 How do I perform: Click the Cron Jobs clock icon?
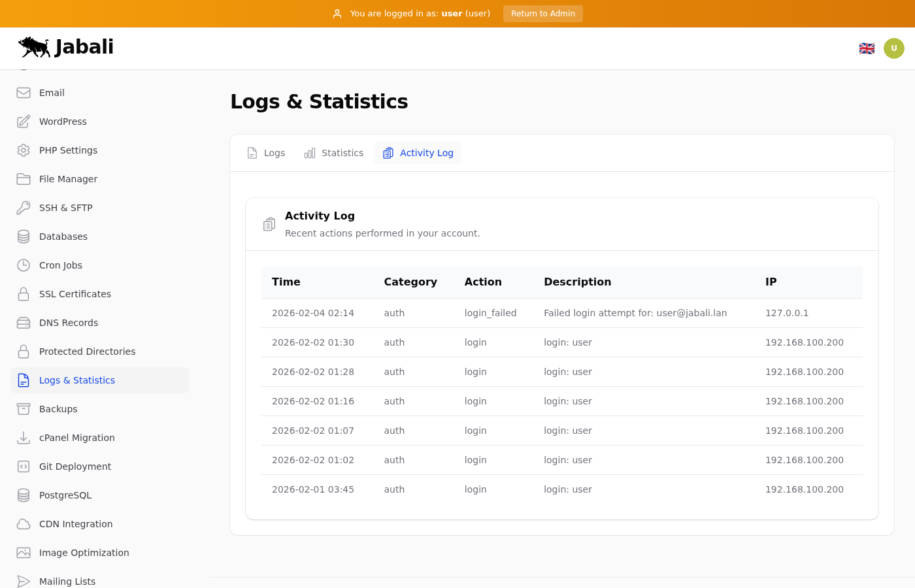coord(24,265)
